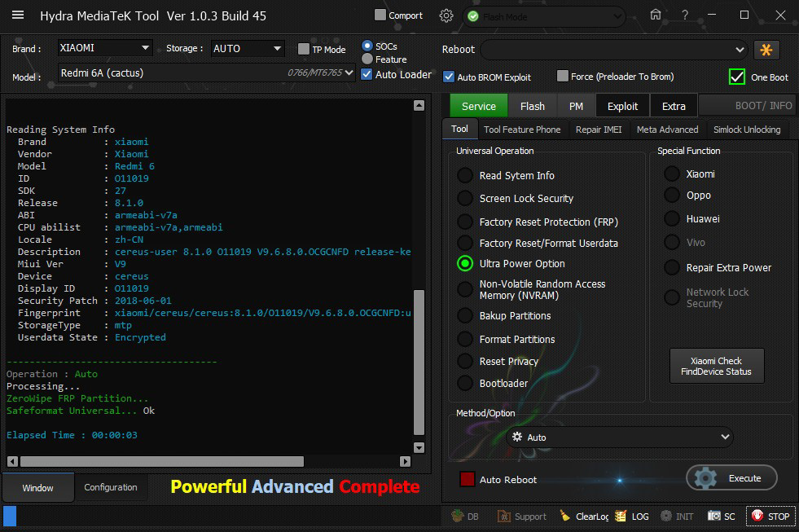
Task: Click the ClearLog broom icon
Action: pos(565,516)
